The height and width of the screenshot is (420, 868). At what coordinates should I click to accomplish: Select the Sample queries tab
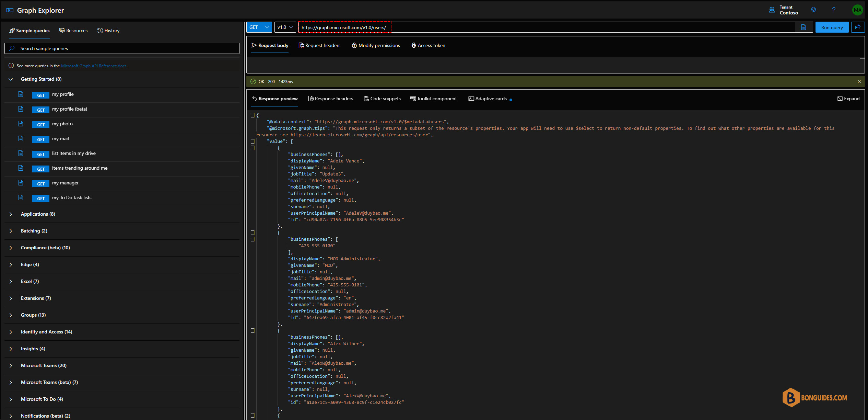30,31
